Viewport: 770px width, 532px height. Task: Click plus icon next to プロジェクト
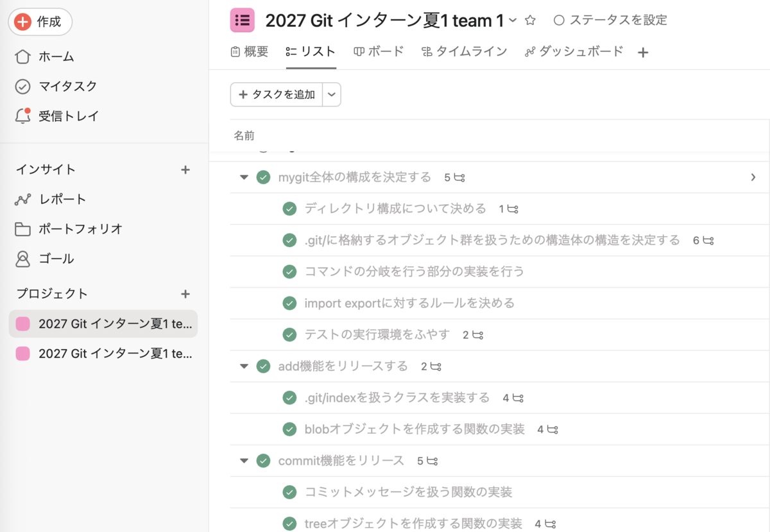pyautogui.click(x=185, y=294)
